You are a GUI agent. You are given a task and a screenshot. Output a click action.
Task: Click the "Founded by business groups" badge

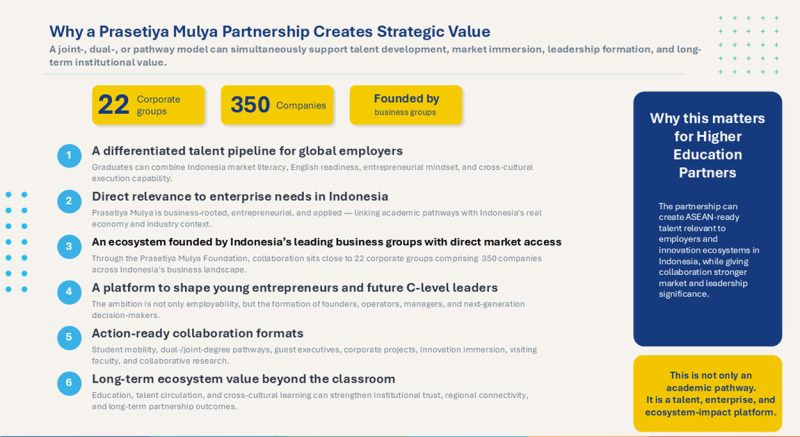click(x=406, y=105)
